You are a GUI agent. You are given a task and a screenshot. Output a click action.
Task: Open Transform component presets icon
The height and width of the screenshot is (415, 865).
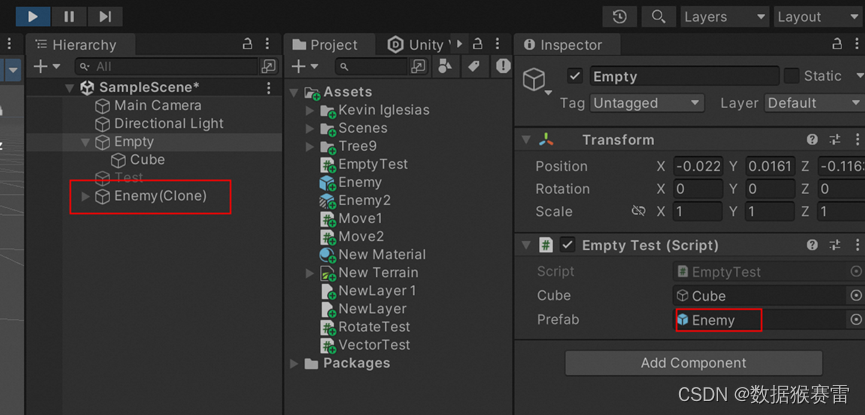tap(835, 140)
